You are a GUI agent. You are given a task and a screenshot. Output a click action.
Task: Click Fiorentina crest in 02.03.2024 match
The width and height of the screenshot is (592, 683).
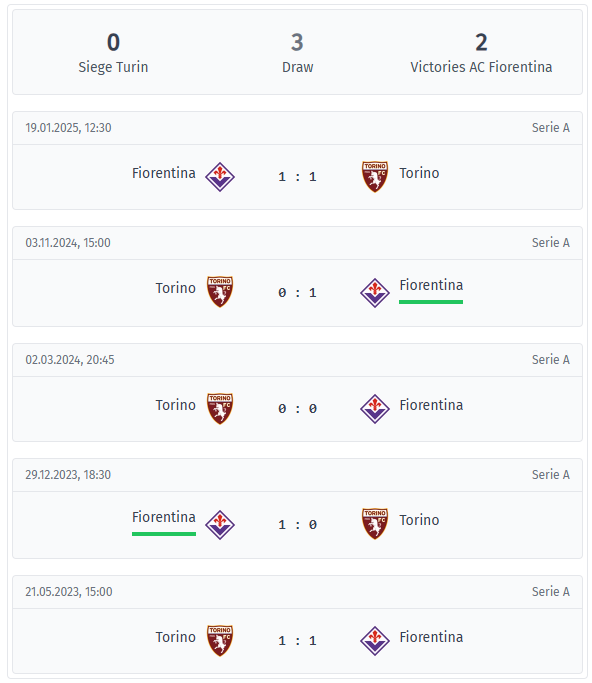(375, 409)
